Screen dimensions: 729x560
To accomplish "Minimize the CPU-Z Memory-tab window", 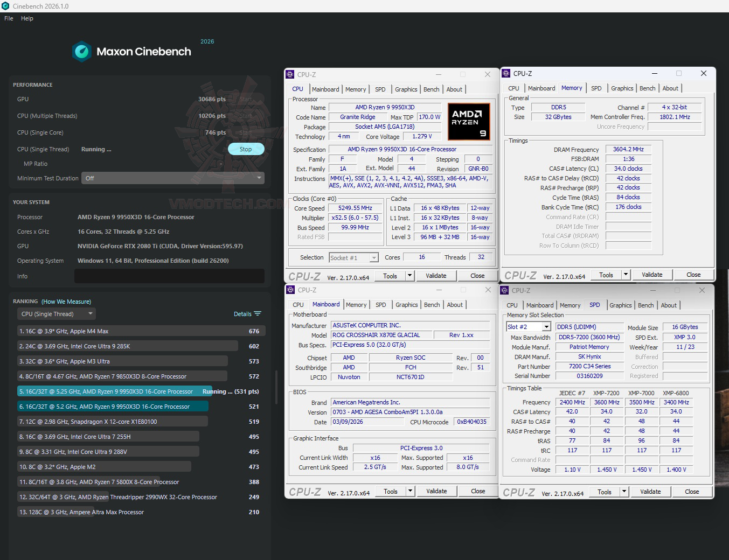I will pyautogui.click(x=655, y=73).
